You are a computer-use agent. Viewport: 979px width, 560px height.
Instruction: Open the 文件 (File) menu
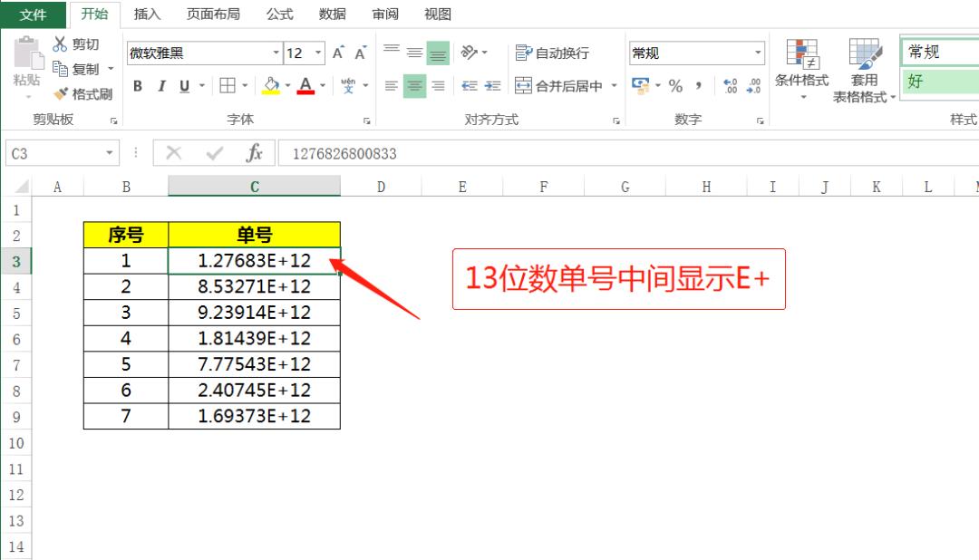tap(33, 14)
